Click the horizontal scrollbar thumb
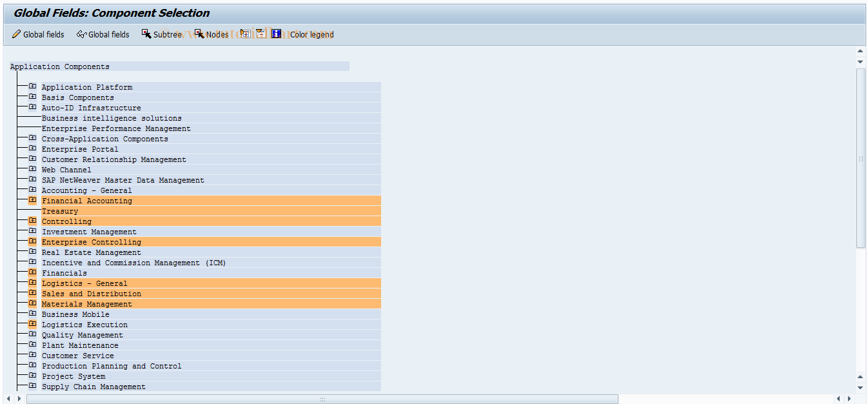Viewport: 868px width, 404px height. tap(322, 399)
